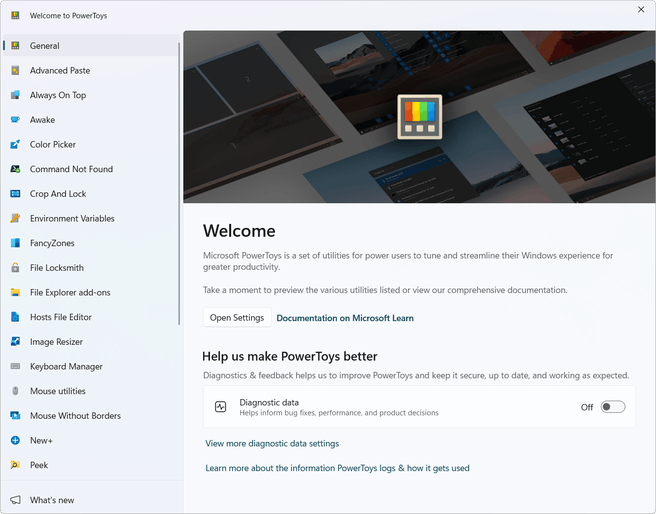Click the Image Resizer icon
This screenshot has width=656, height=514.
click(x=15, y=342)
